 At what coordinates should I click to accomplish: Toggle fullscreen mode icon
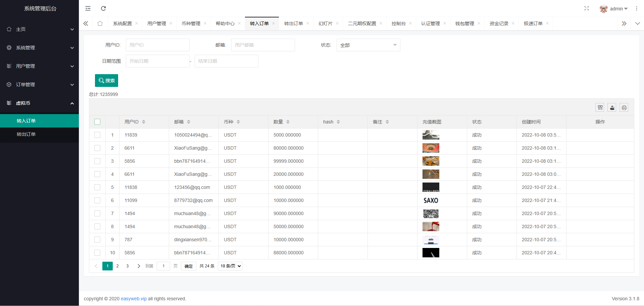pyautogui.click(x=586, y=8)
